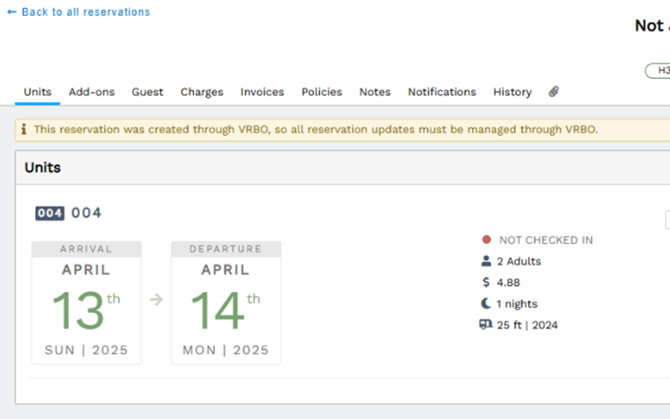
Task: Select the Charges tab
Action: click(202, 92)
